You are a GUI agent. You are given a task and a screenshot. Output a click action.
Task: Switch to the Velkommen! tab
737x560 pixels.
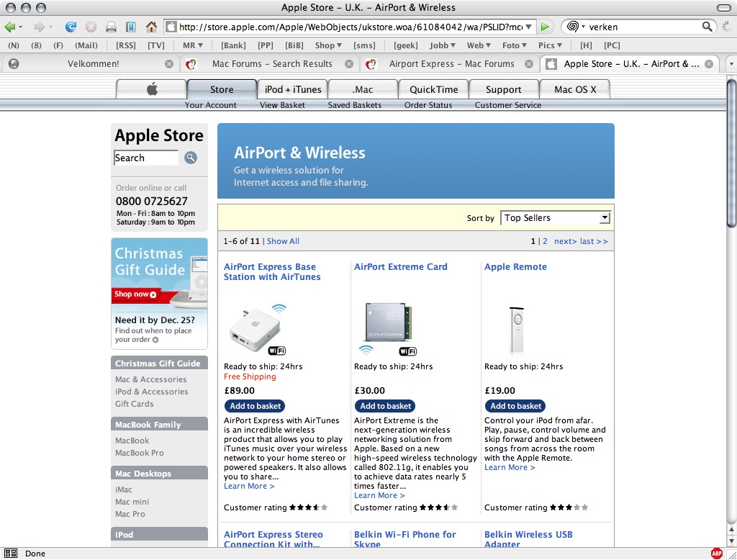point(93,64)
